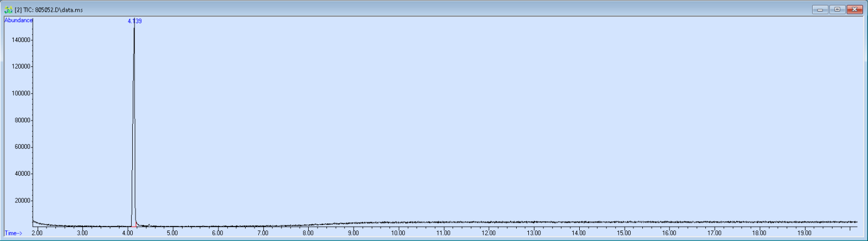Click the 40000 abundance axis value
The height and width of the screenshot is (241, 868).
[23, 174]
